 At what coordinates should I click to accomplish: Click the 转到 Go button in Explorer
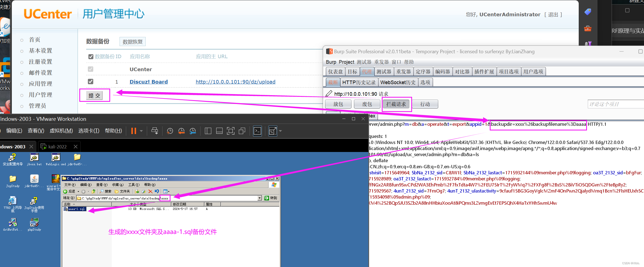tap(270, 198)
